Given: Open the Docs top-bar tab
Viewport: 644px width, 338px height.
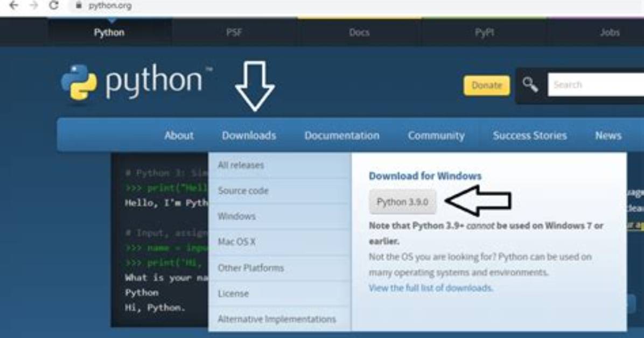Looking at the screenshot, I should [359, 32].
